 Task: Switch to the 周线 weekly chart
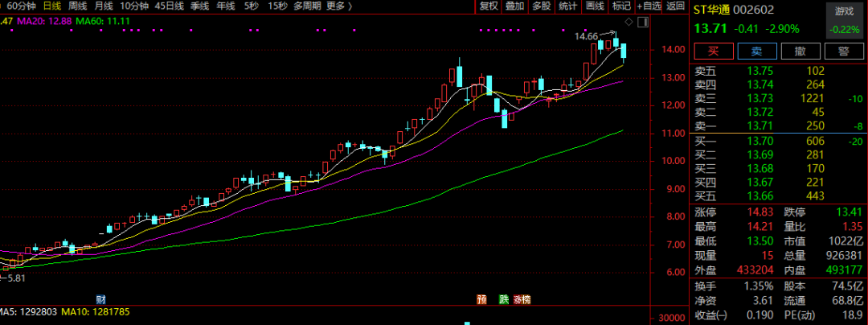tap(77, 6)
